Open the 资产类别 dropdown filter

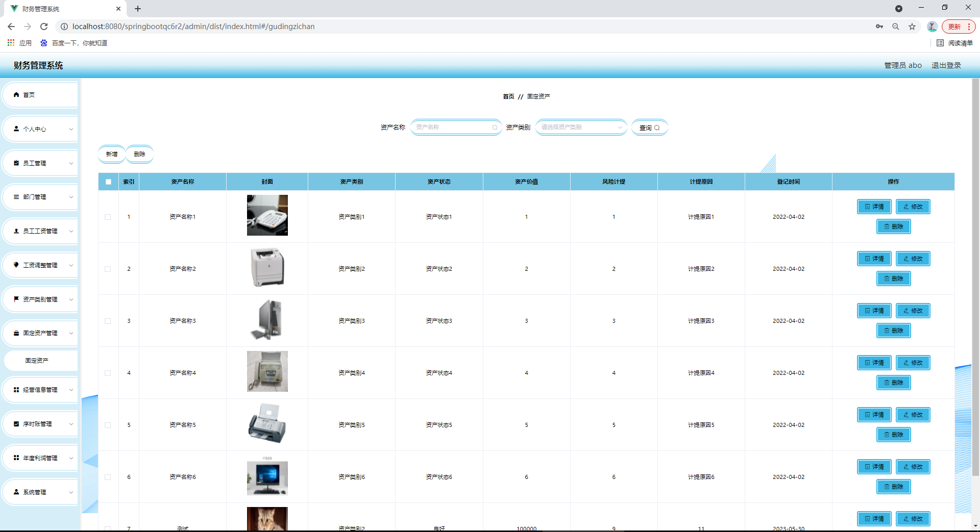coord(581,128)
